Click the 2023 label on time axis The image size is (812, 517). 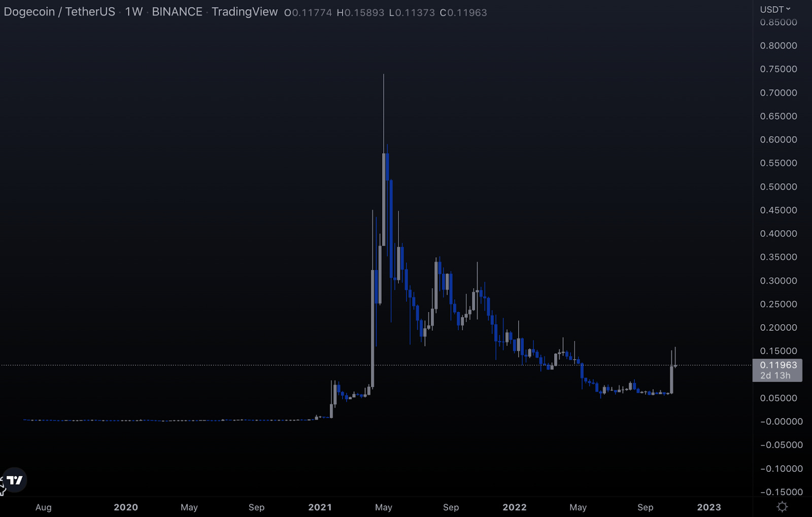[x=709, y=507]
